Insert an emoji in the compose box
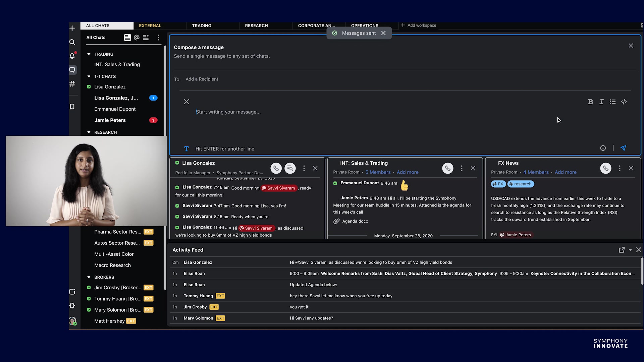Screen dimensions: 644x362 point(603,148)
